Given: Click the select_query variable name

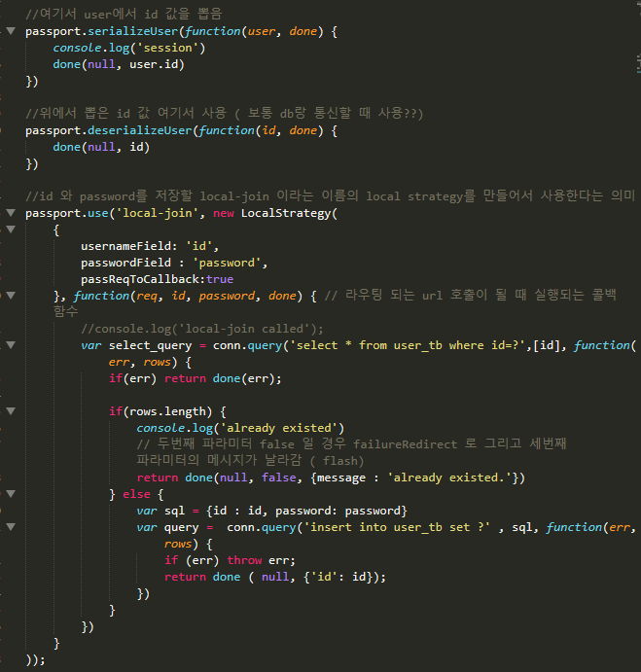Looking at the screenshot, I should 150,345.
